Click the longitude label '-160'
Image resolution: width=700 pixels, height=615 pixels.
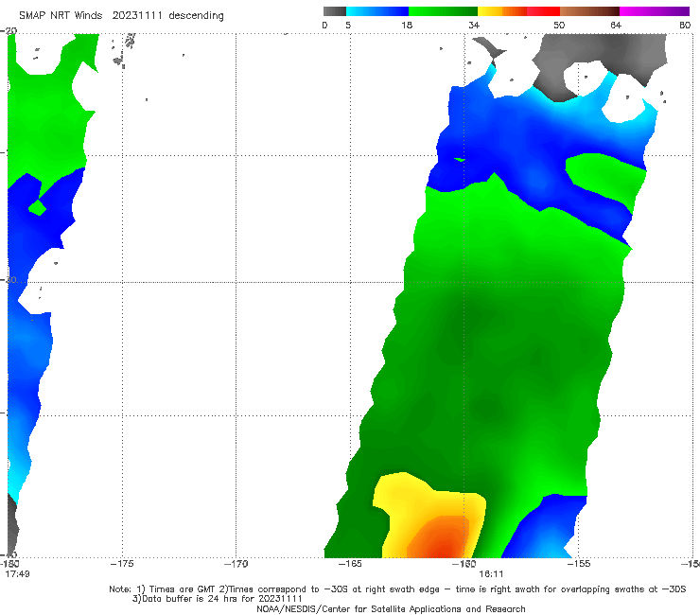click(464, 564)
